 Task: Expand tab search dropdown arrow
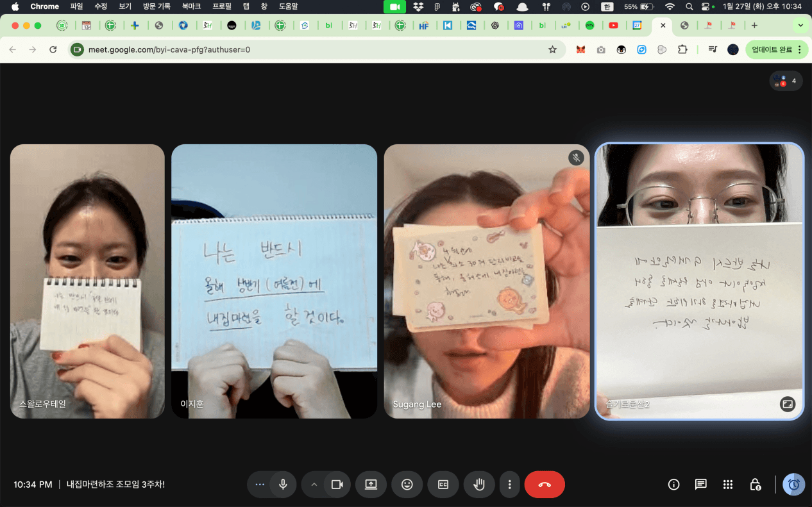[x=800, y=26]
